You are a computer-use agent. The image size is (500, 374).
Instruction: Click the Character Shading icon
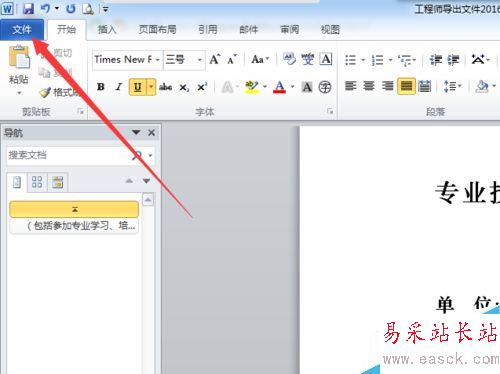pos(307,87)
